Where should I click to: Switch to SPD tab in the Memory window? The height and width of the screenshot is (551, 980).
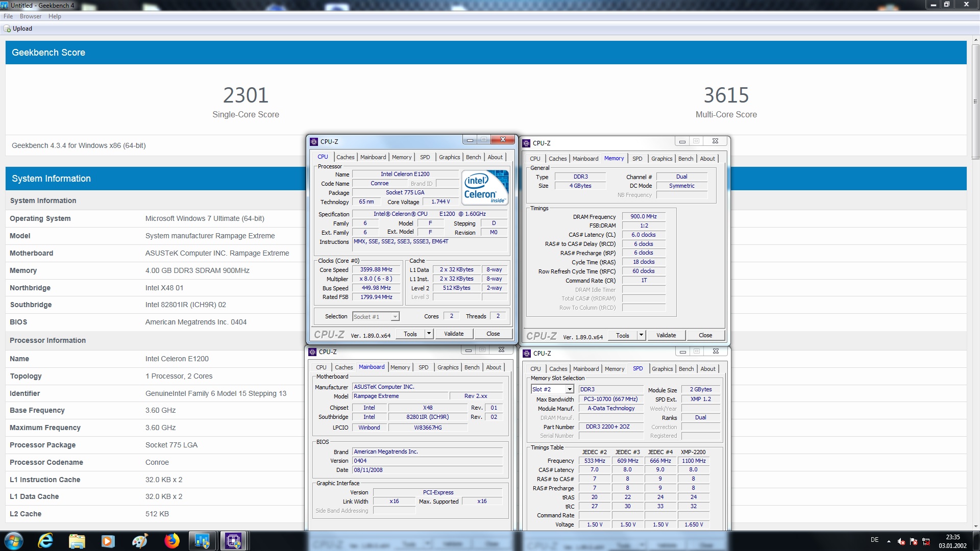tap(638, 159)
